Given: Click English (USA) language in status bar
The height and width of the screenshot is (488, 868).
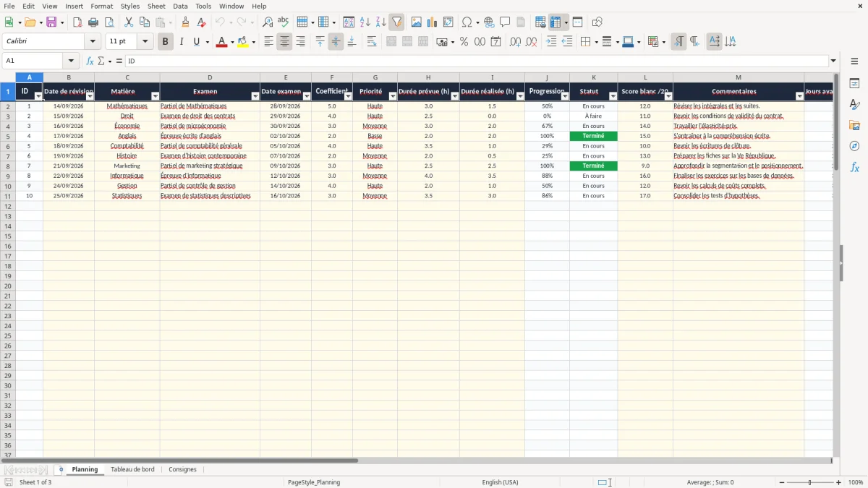Looking at the screenshot, I should click(500, 482).
